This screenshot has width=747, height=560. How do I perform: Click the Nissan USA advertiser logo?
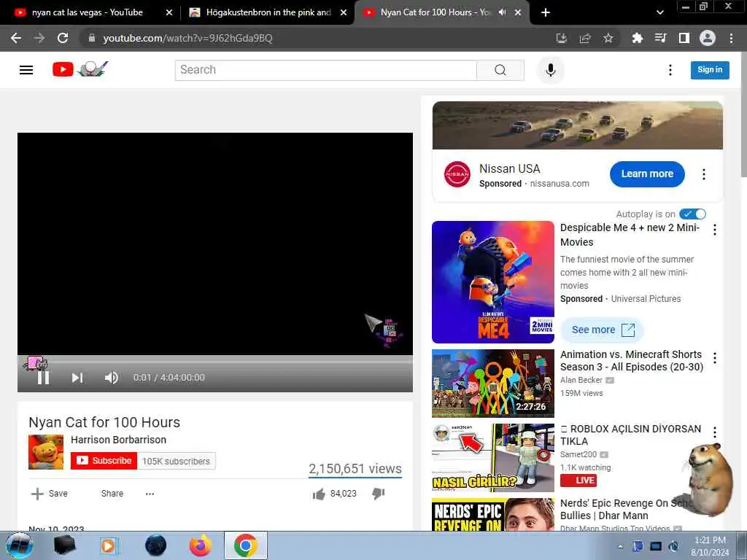pyautogui.click(x=457, y=174)
